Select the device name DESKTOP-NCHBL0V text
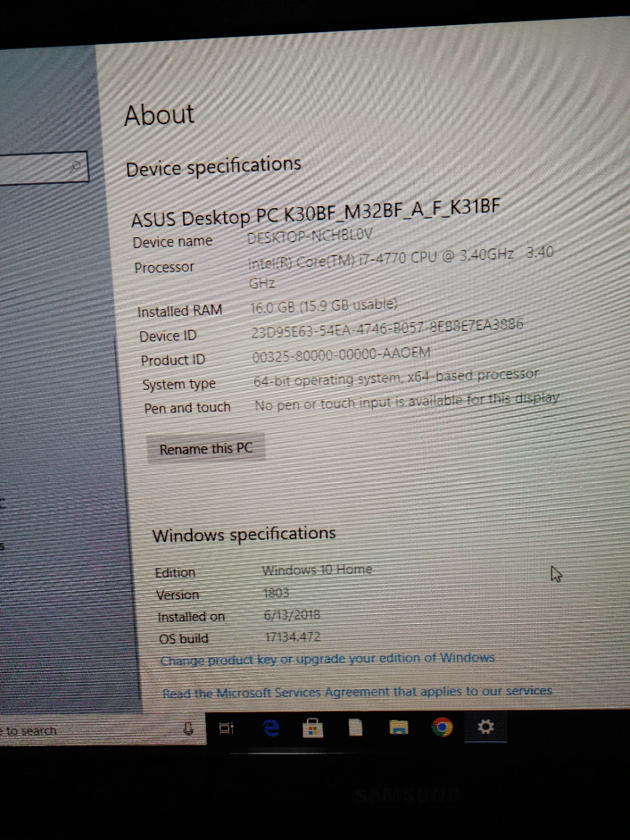630x840 pixels. 310,236
